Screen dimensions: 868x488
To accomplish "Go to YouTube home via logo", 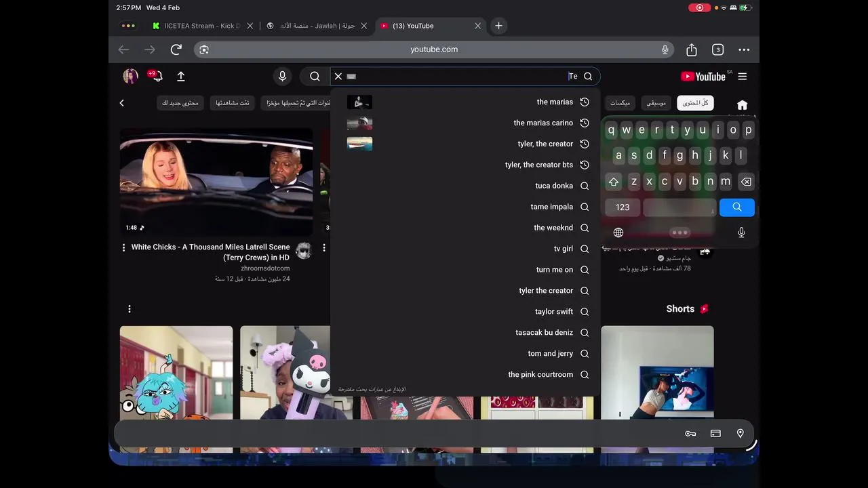I will coord(703,77).
